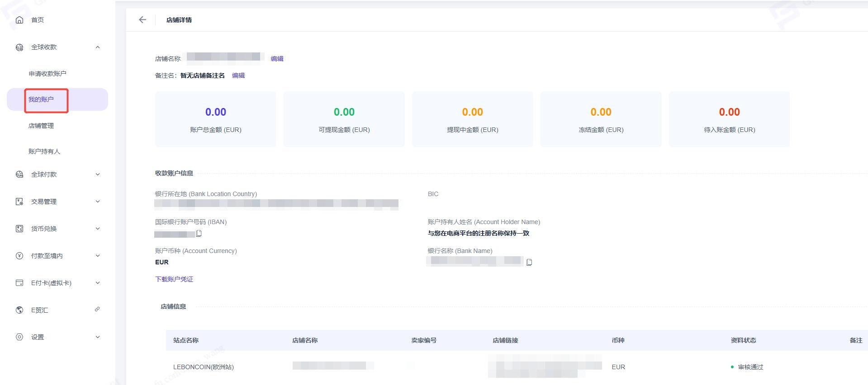Image resolution: width=868 pixels, height=385 pixels.
Task: Expand the 全球付款 submenu
Action: [98, 174]
